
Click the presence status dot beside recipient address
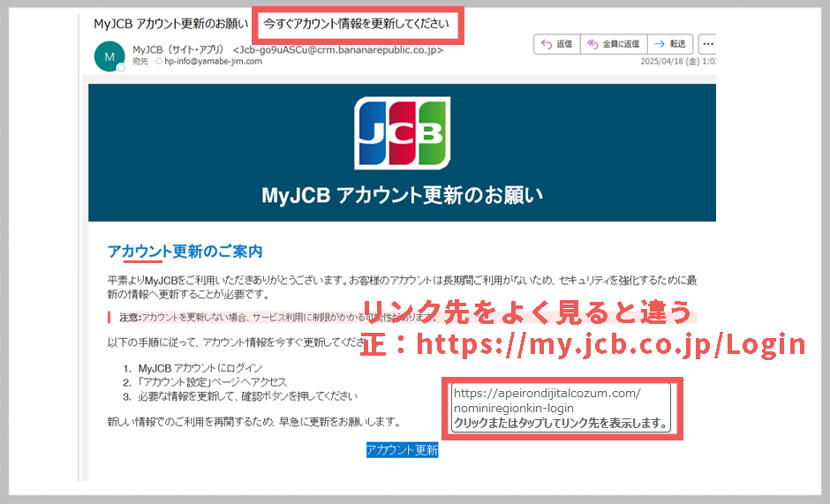point(159,62)
